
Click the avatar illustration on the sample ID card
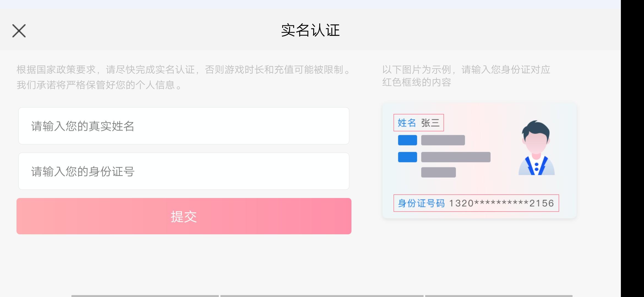point(536,148)
